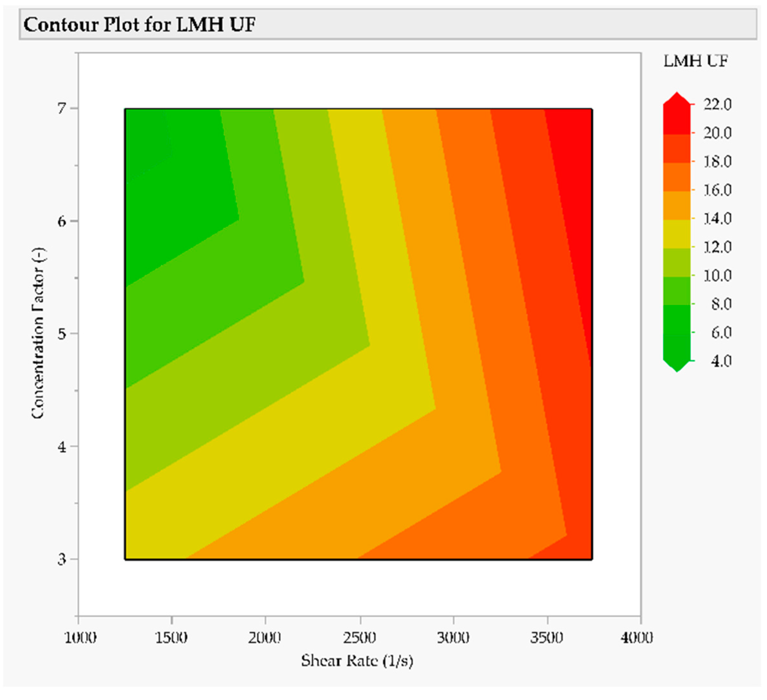Image resolution: width=767 pixels, height=700 pixels.
Task: Click the red-orange 18.0–20.0 legend swatch
Action: [676, 148]
